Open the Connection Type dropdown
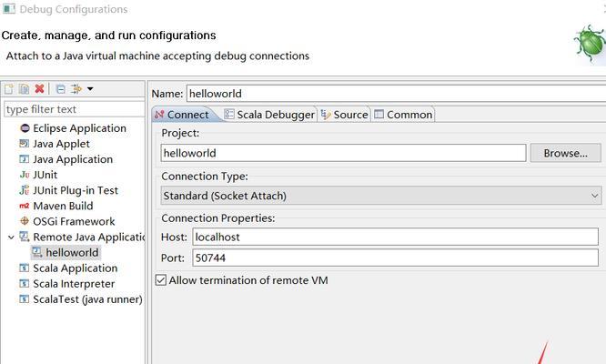 coord(381,196)
